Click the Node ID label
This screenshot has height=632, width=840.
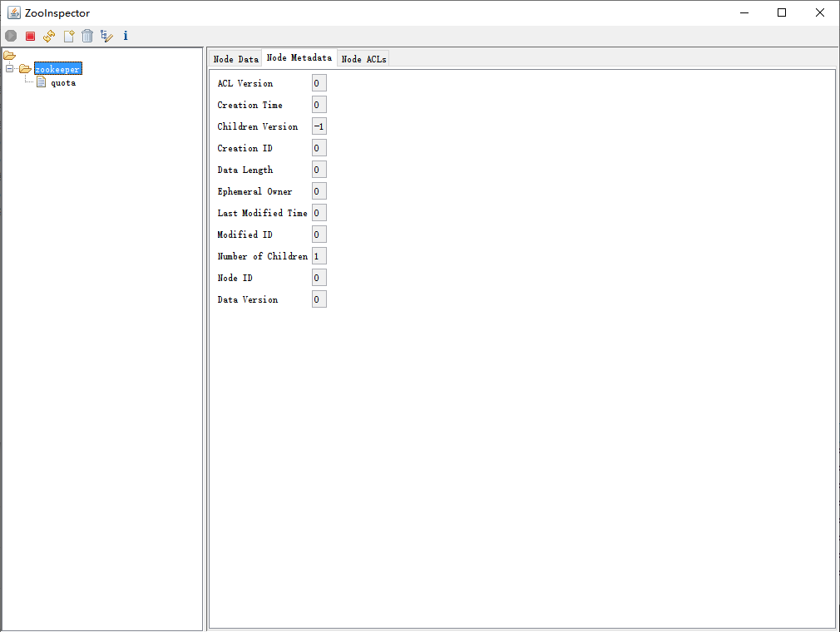click(x=235, y=278)
